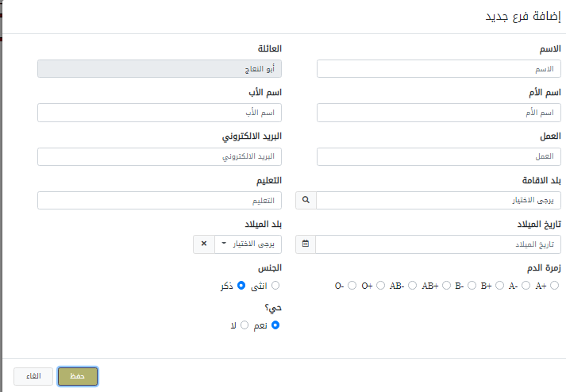Select B- blood type radio button

[x=470, y=285]
